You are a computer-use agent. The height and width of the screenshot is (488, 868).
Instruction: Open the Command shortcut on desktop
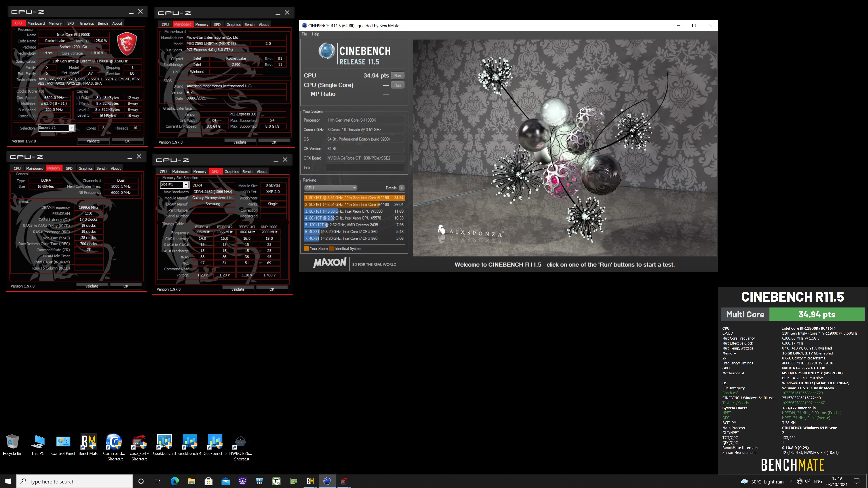click(114, 448)
